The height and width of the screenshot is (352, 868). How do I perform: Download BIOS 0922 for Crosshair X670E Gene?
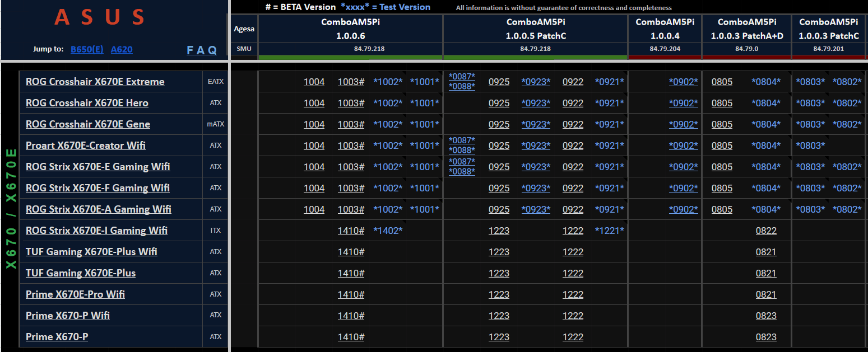click(573, 124)
